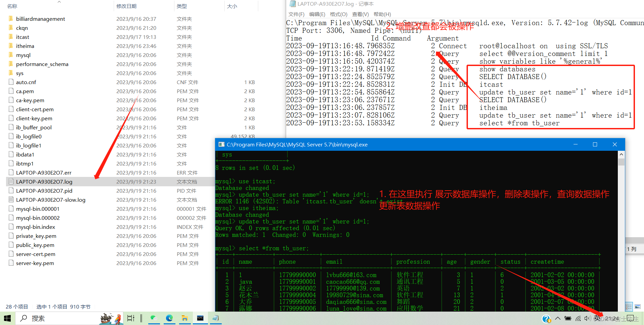
Task: Select the mysql-bin.000001 file
Action: click(38, 209)
